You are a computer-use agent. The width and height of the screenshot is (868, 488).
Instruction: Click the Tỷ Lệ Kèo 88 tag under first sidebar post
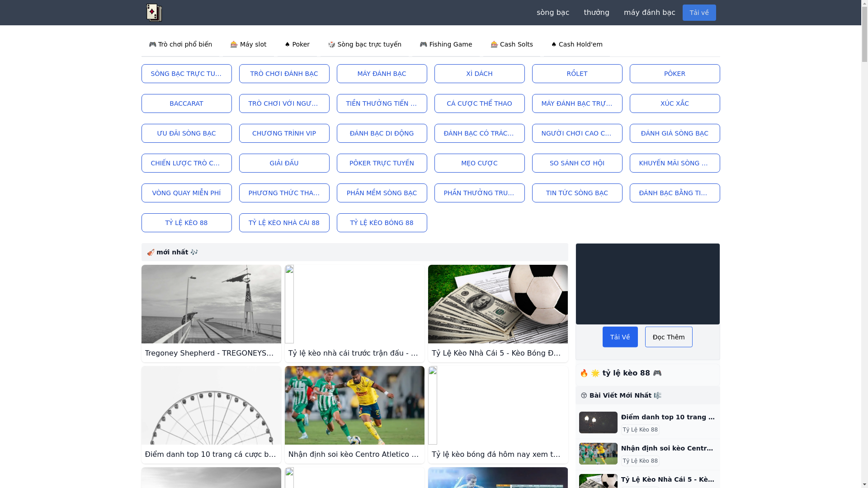point(640,430)
